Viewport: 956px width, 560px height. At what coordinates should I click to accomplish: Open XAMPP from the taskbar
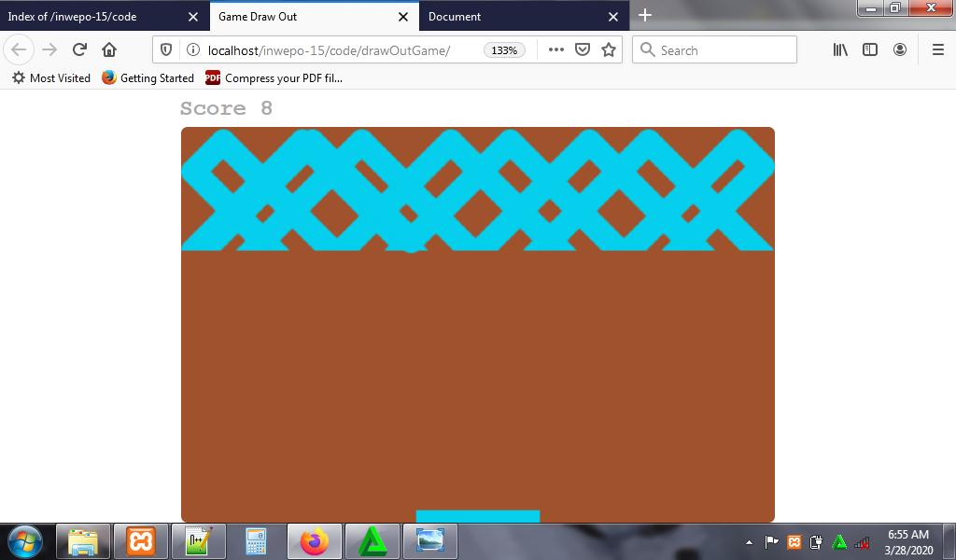pyautogui.click(x=141, y=541)
